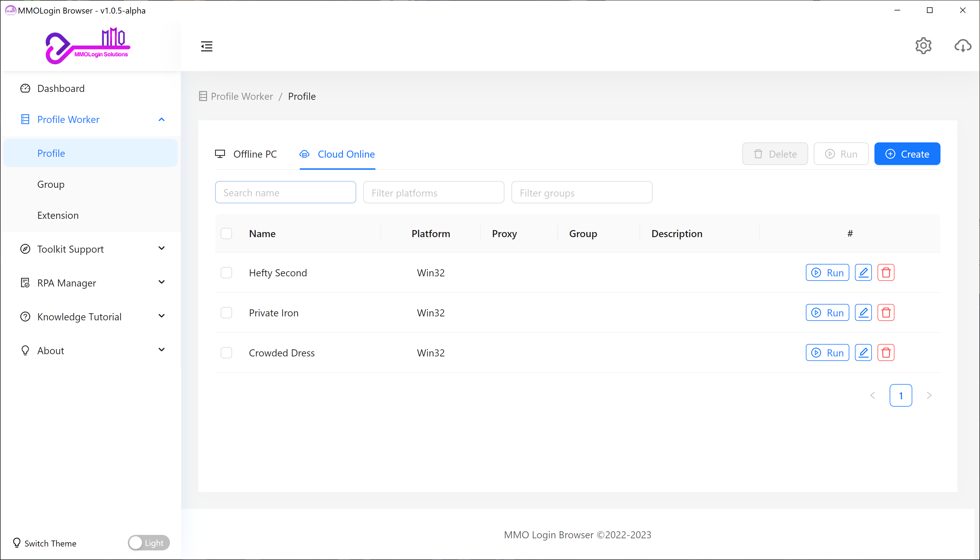Open settings via the gear icon

[x=923, y=46]
